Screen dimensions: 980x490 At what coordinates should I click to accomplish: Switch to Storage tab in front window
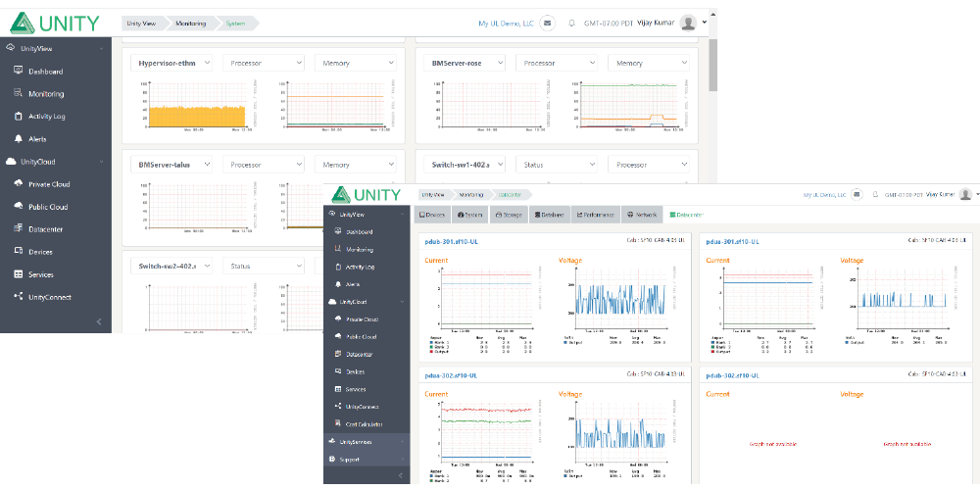coord(509,215)
